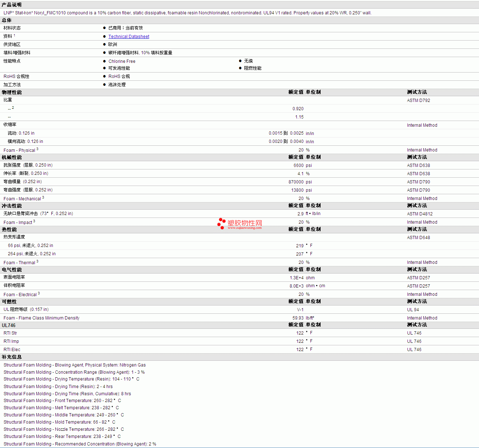Click the flexural modulus value 870000
Viewport: 479px width, 448px height.
[x=296, y=182]
